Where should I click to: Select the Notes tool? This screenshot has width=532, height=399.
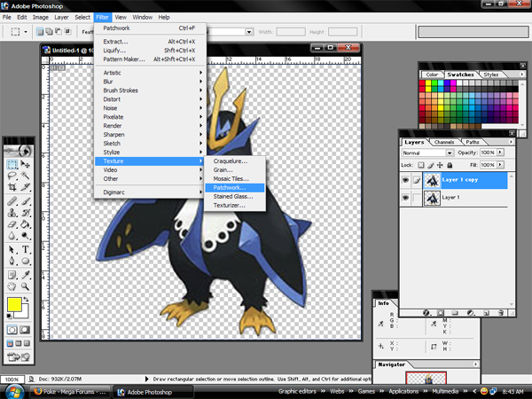coord(12,275)
